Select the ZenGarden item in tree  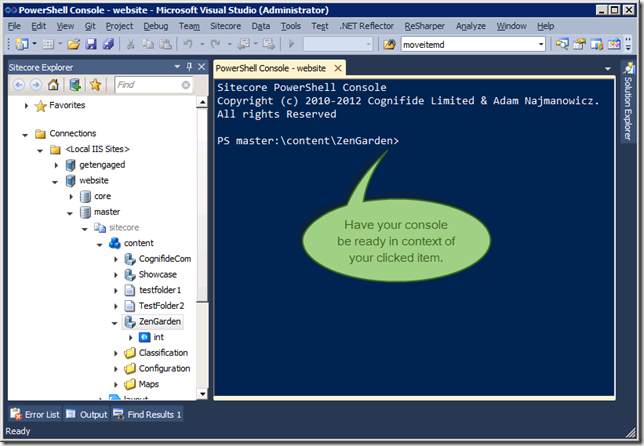160,322
